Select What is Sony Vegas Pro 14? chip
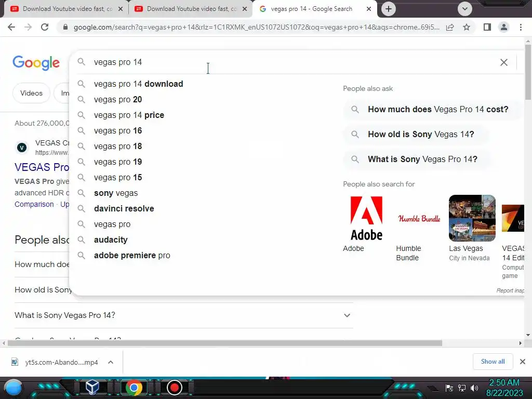 point(418,159)
